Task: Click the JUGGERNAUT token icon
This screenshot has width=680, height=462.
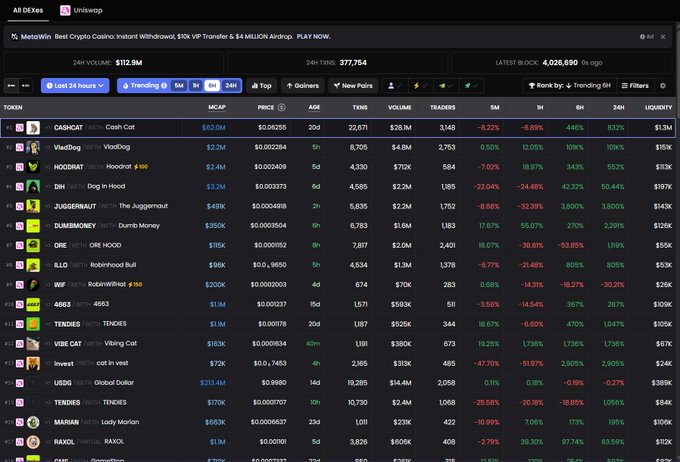Action: pyautogui.click(x=33, y=206)
